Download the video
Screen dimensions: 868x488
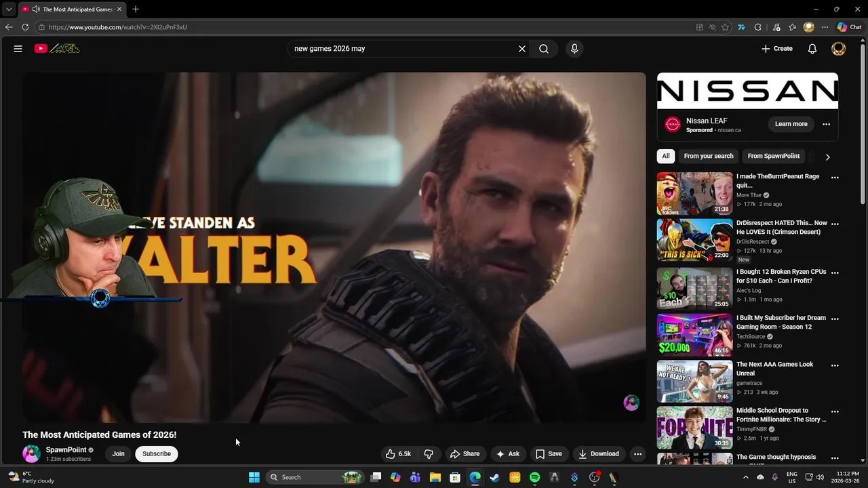click(x=598, y=454)
